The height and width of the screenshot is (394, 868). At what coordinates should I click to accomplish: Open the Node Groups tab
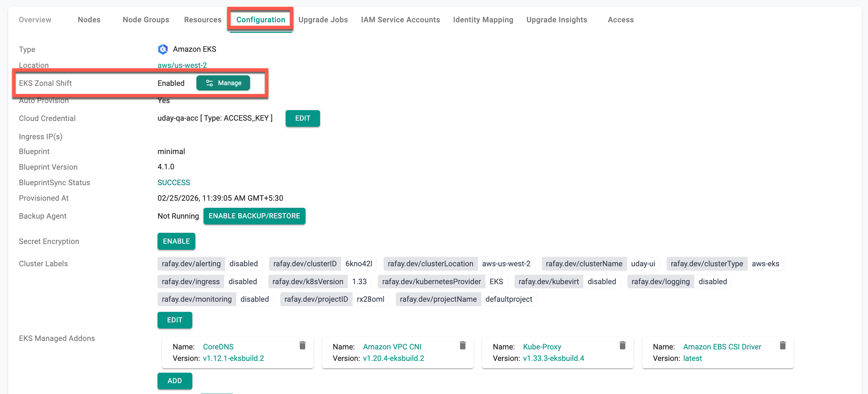tap(146, 20)
